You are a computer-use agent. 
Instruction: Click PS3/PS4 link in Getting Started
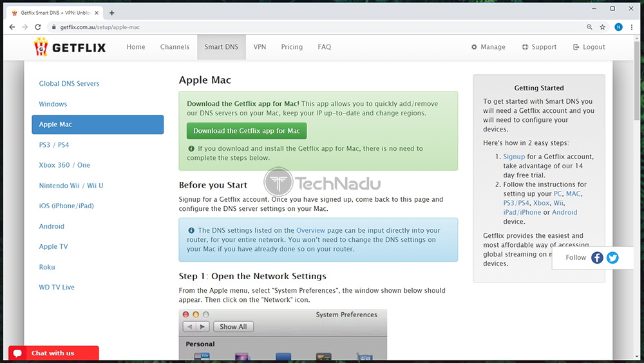(x=516, y=203)
